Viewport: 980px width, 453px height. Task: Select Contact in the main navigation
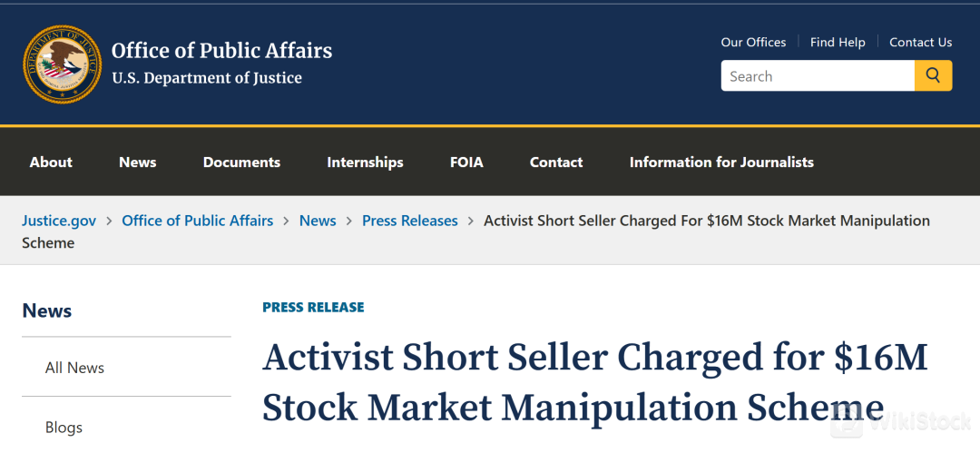[556, 162]
